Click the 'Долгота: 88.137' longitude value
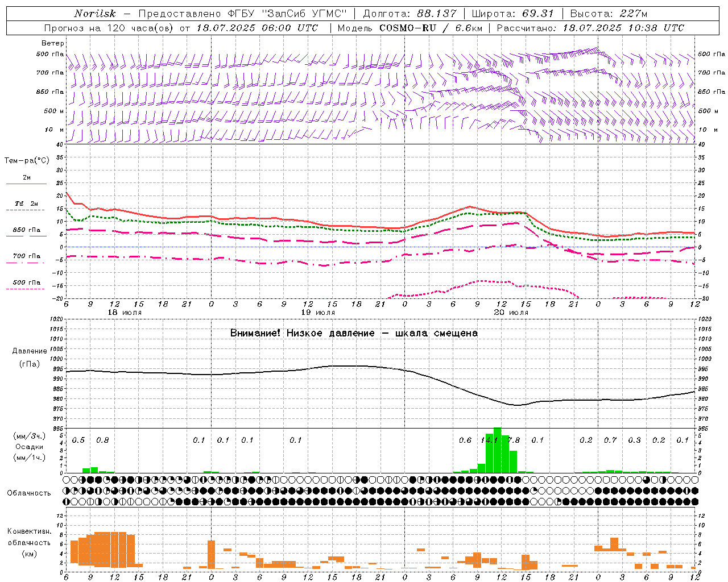 tap(409, 14)
